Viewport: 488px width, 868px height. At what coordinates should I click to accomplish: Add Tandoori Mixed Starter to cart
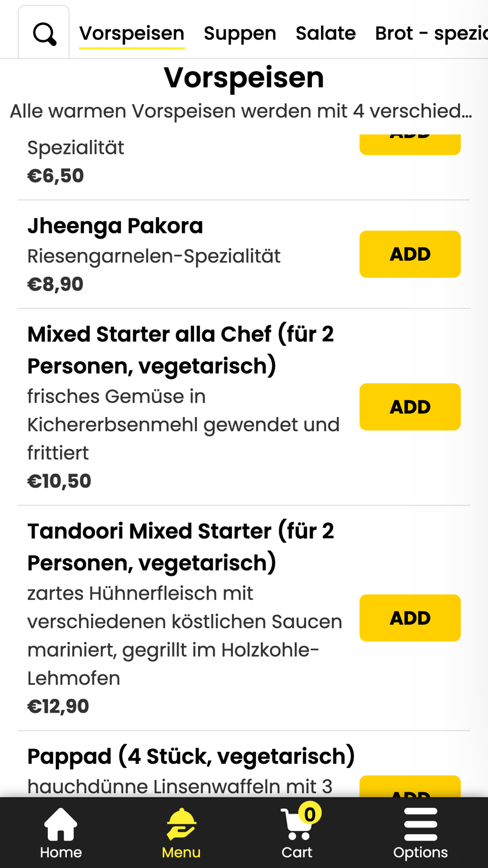[x=410, y=618]
